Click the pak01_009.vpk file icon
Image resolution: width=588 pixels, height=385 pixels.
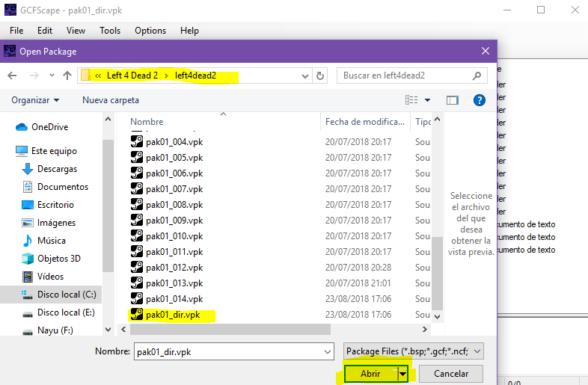(x=137, y=221)
